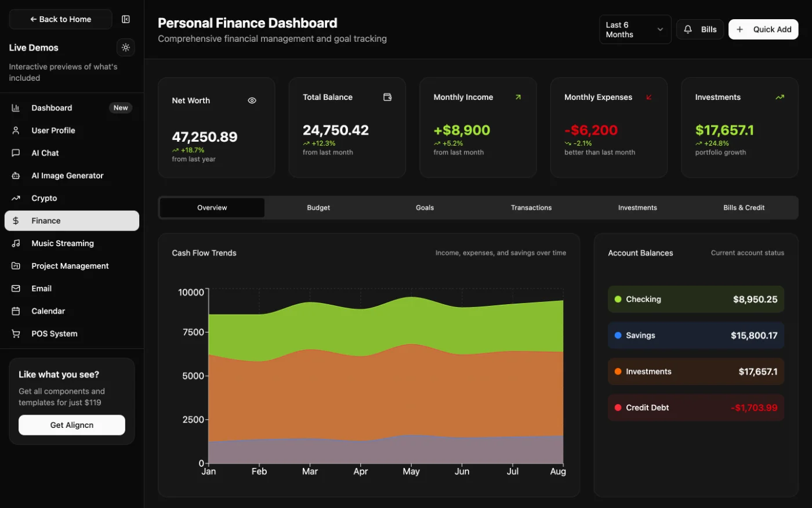
Task: Click the Total Balance wallet icon
Action: pyautogui.click(x=387, y=97)
